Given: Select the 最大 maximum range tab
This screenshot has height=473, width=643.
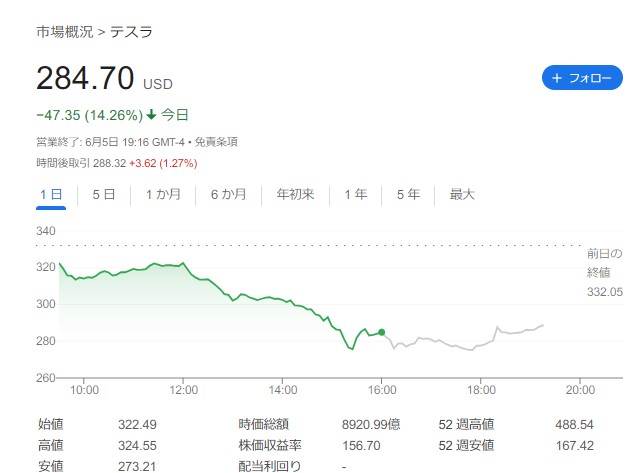Looking at the screenshot, I should click(461, 195).
